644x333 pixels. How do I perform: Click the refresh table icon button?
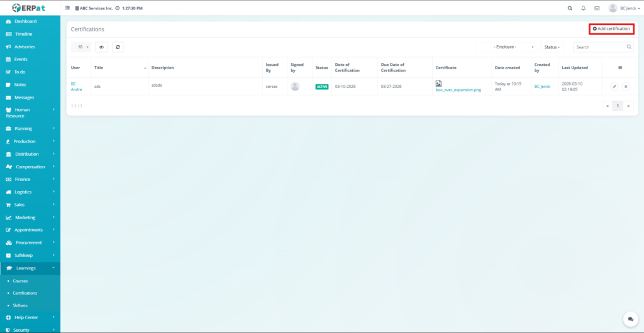click(x=118, y=47)
